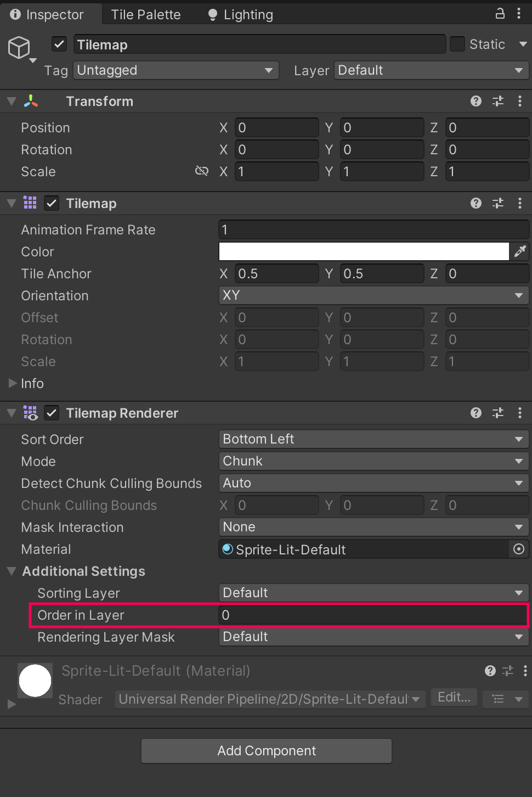
Task: Uncheck the Tilemap Renderer component checkbox
Action: tap(51, 413)
